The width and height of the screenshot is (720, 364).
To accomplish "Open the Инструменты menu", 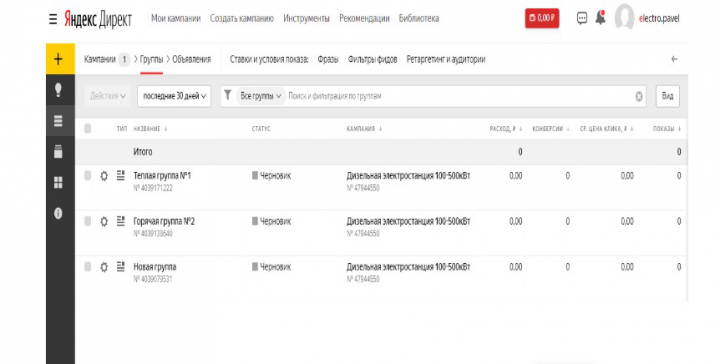I will click(306, 18).
